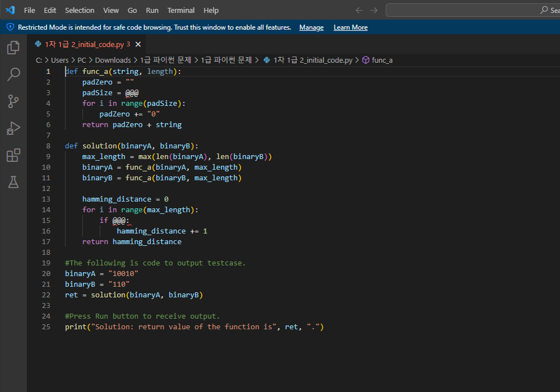Screen dimensions: 560x392
Task: Click the func_a symbol icon in breadcrumbs
Action: pyautogui.click(x=366, y=60)
